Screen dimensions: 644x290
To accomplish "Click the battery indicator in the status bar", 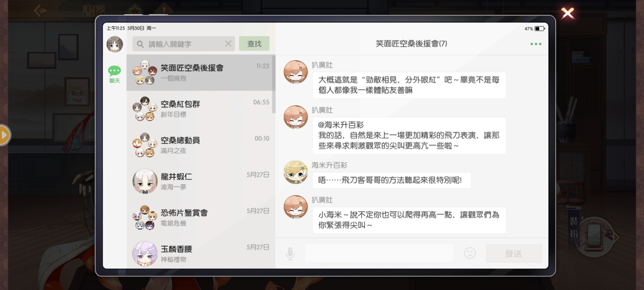I will [540, 28].
